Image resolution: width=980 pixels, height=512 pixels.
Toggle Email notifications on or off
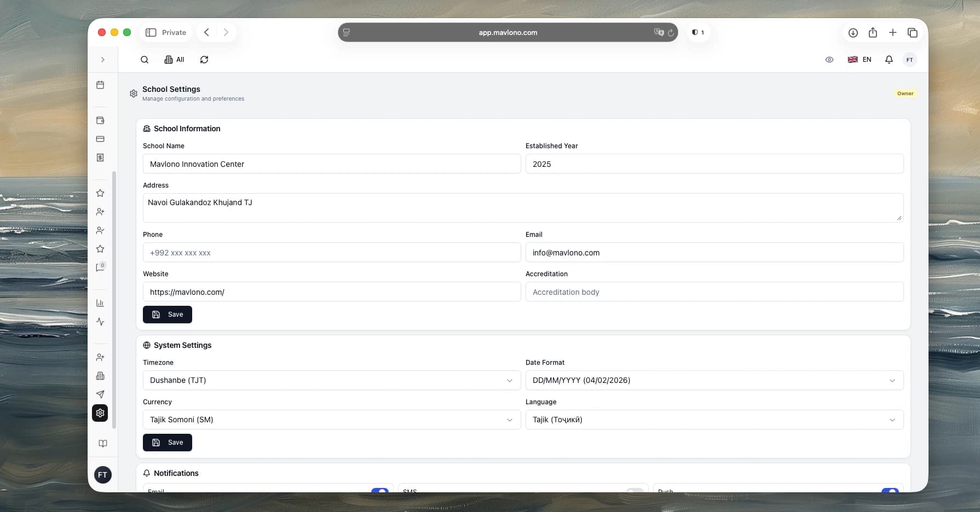click(x=380, y=491)
